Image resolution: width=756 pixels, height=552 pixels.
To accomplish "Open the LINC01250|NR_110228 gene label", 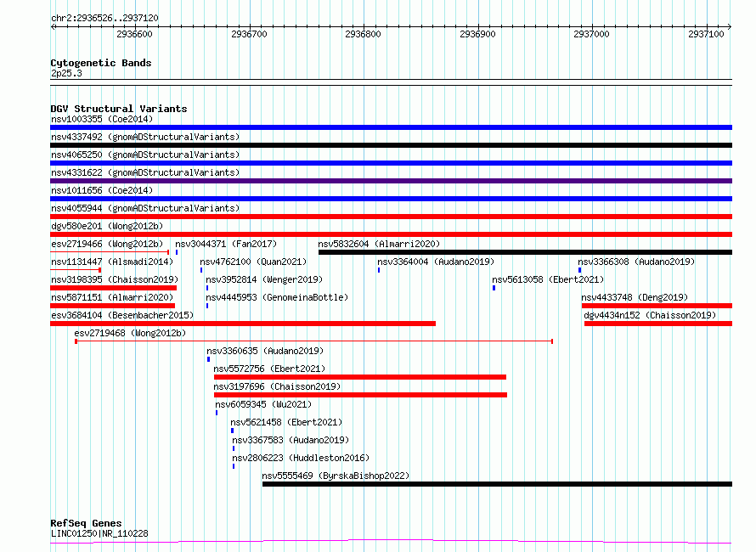I will pyautogui.click(x=99, y=533).
